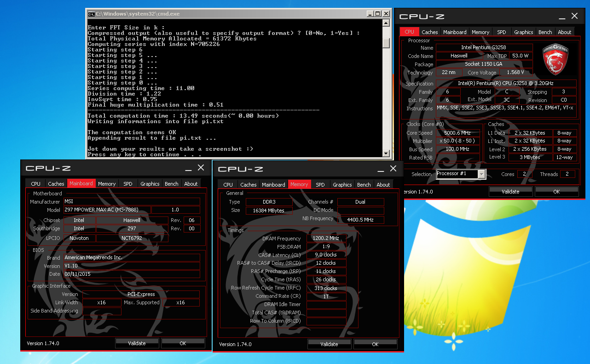Click the Z97 MPOWER MAX AC model field
This screenshot has width=590, height=364.
[106, 210]
